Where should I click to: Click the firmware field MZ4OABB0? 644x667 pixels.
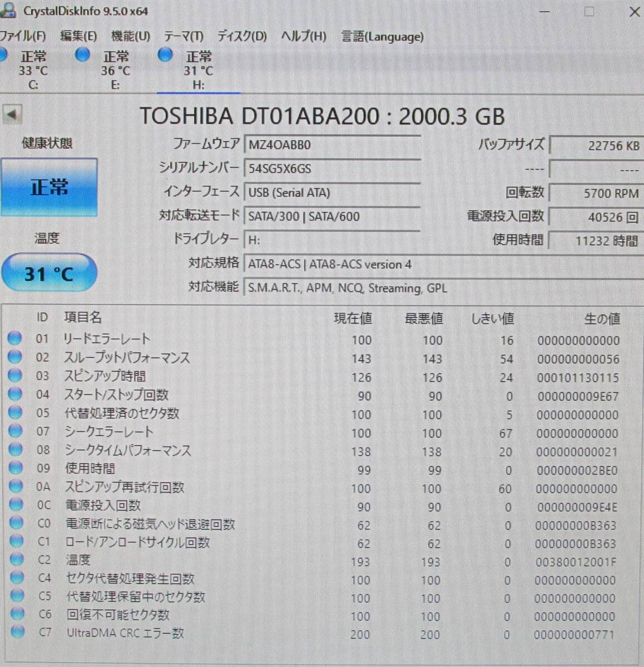click(x=332, y=145)
